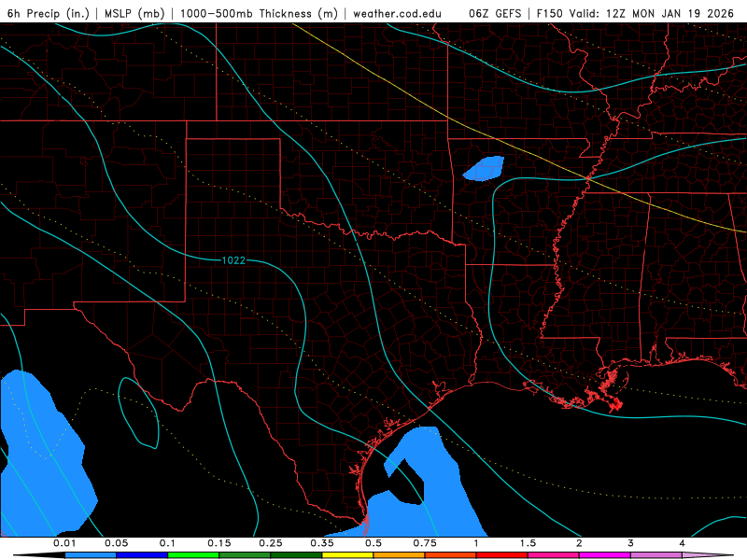This screenshot has height=560, width=747.
Task: Select the light violet 3 inch legend swatch
Action: click(x=656, y=555)
